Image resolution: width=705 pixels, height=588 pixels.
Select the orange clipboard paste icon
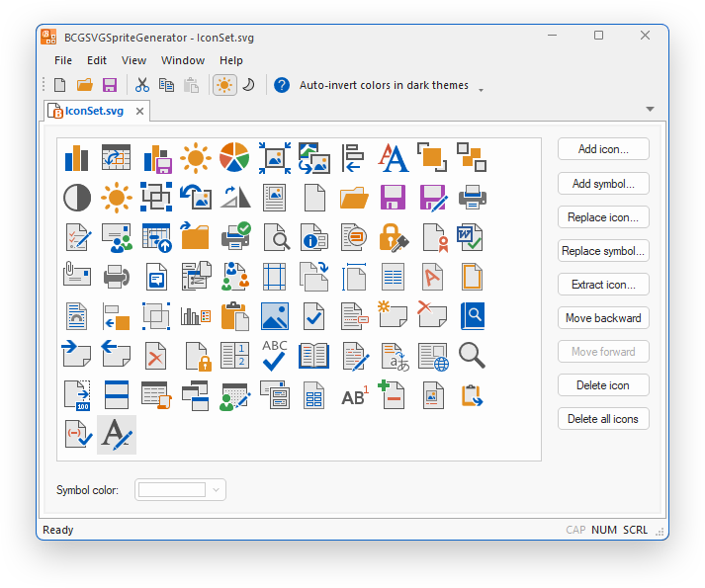[x=235, y=316]
